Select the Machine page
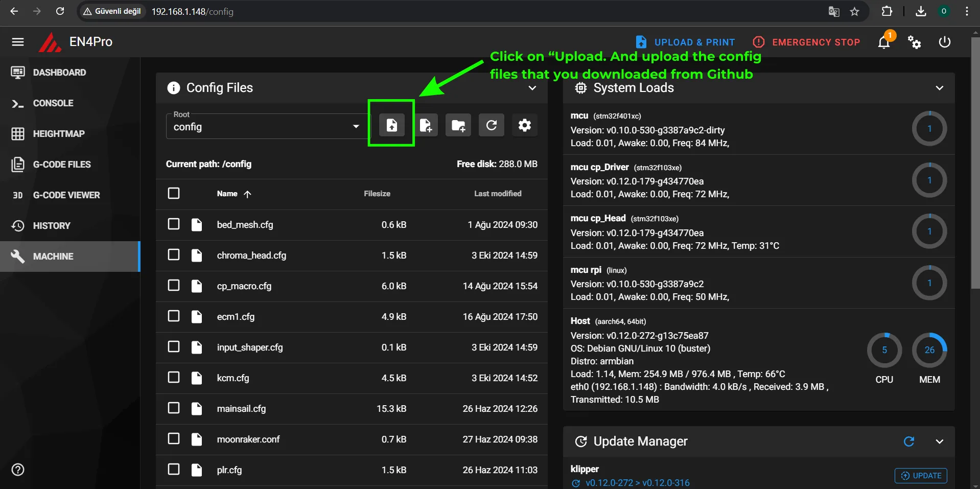The width and height of the screenshot is (980, 489). point(70,257)
